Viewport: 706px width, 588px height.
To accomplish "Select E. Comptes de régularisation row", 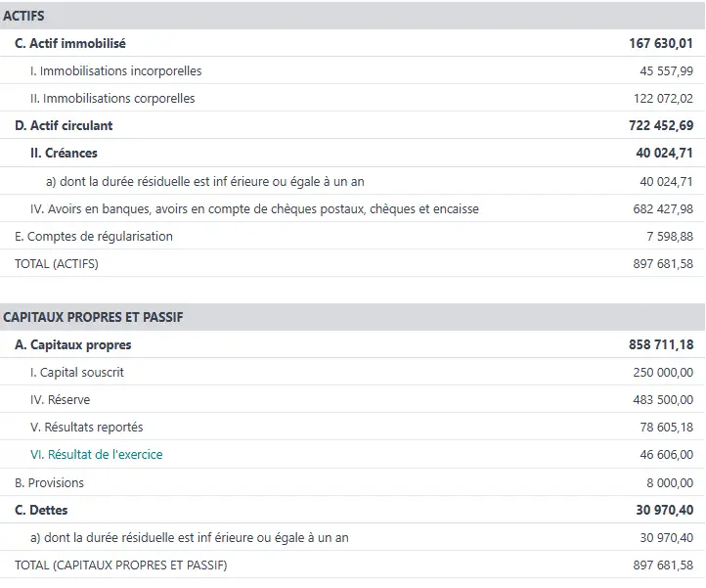I will pyautogui.click(x=93, y=236).
